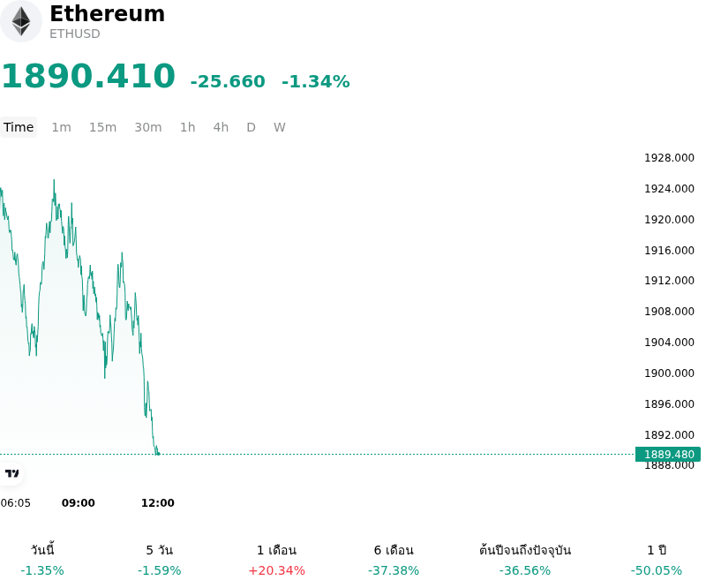
Task: Click the Ethereum logo icon
Action: pos(20,21)
